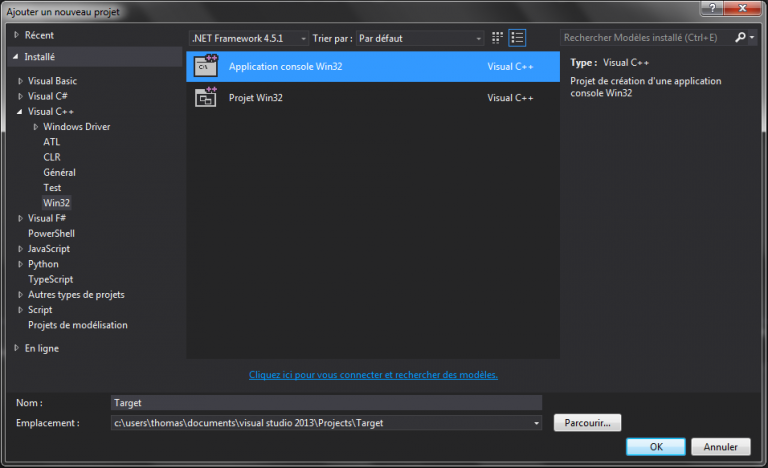Viewport: 768px width, 468px height.
Task: Choose the Projet Win32 template
Action: coord(373,98)
